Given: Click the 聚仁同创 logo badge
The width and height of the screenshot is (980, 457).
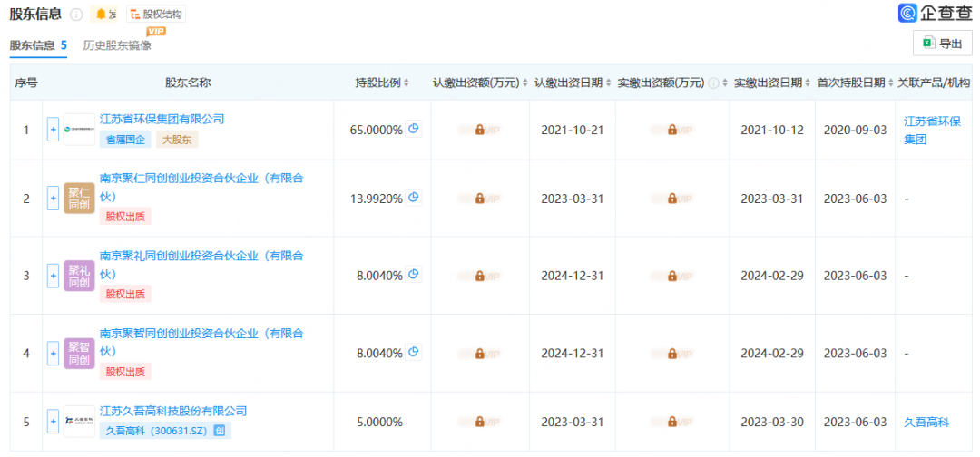Looking at the screenshot, I should pos(79,199).
